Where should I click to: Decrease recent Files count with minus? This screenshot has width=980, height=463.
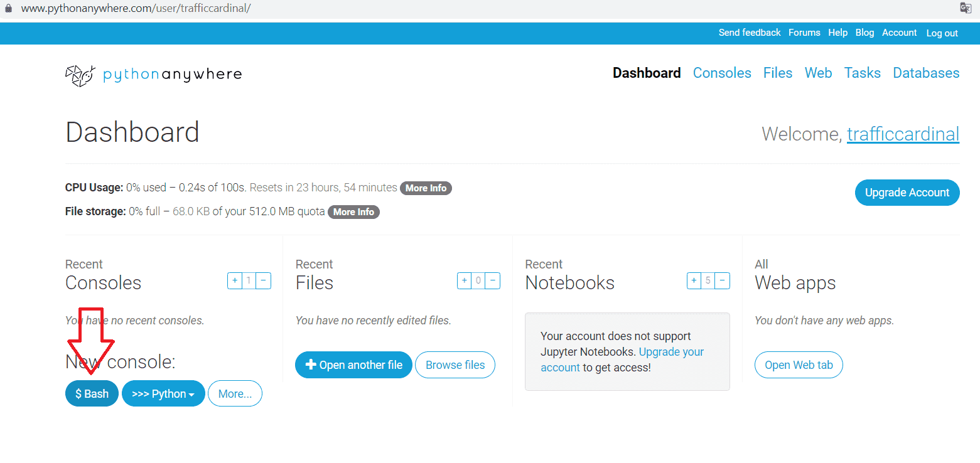click(x=493, y=280)
